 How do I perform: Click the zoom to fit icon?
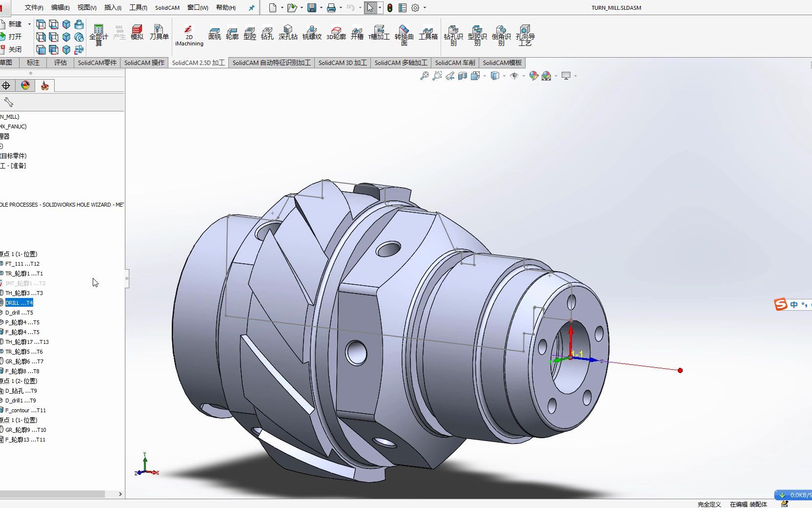pyautogui.click(x=425, y=76)
